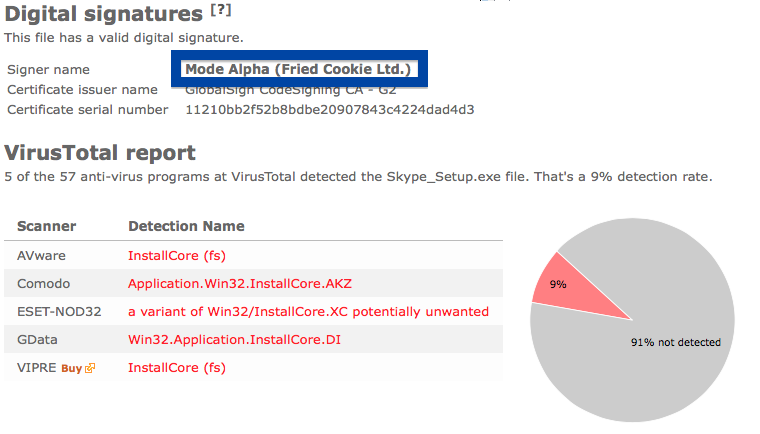Select the certificate serial number value
Image resolution: width=760 pixels, height=434 pixels.
[330, 110]
